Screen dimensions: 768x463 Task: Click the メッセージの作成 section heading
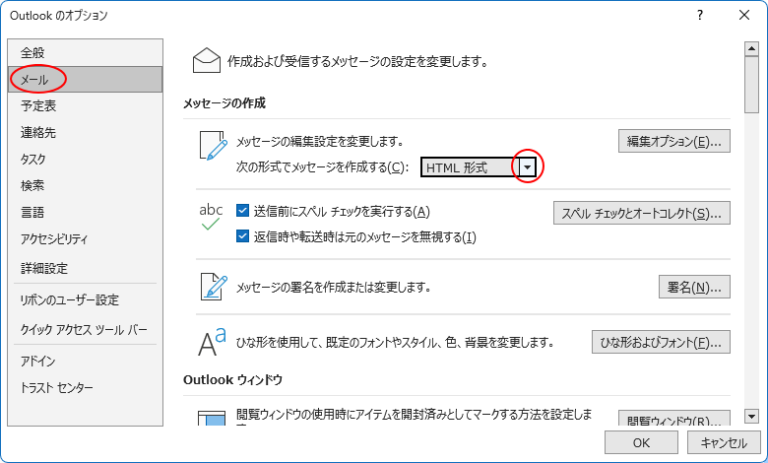[x=224, y=103]
